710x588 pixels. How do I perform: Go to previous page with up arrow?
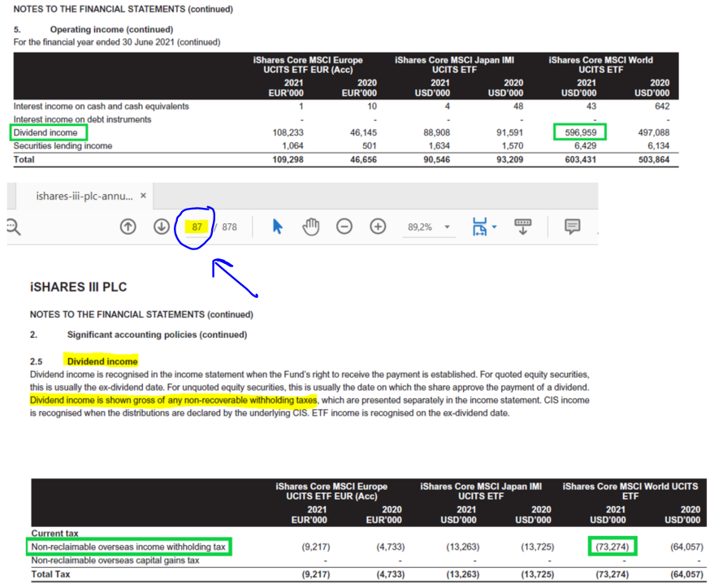(x=128, y=227)
